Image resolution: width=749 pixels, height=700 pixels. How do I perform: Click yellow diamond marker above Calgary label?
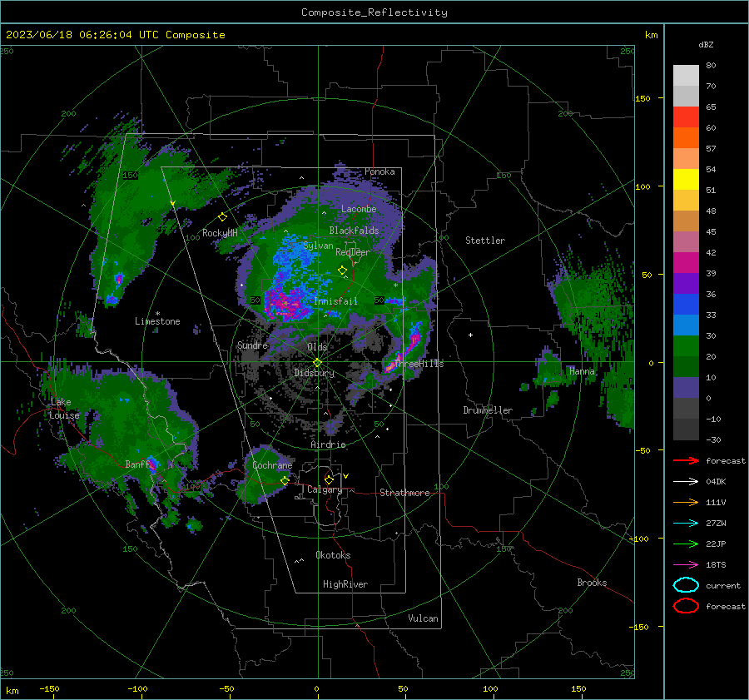click(x=329, y=479)
